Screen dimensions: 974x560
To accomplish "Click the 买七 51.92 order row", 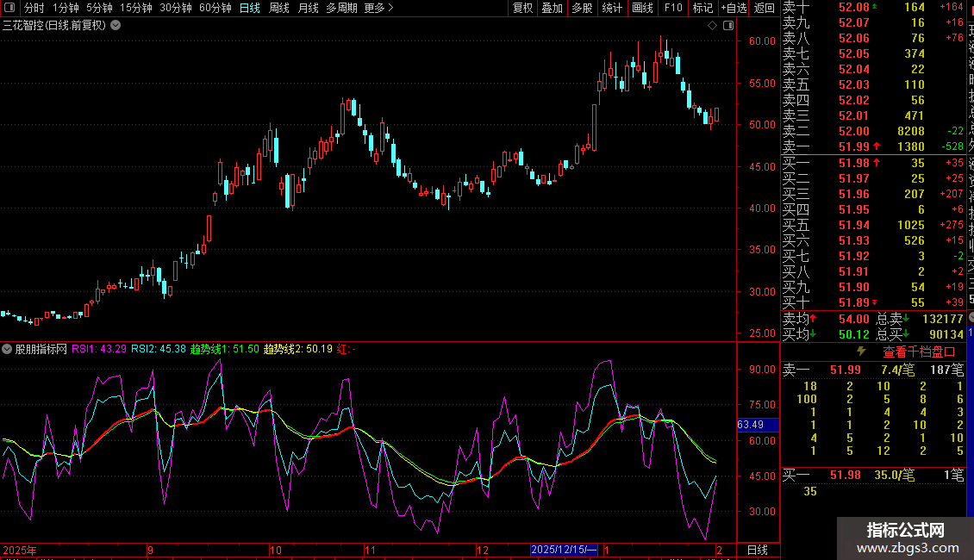I will [874, 256].
